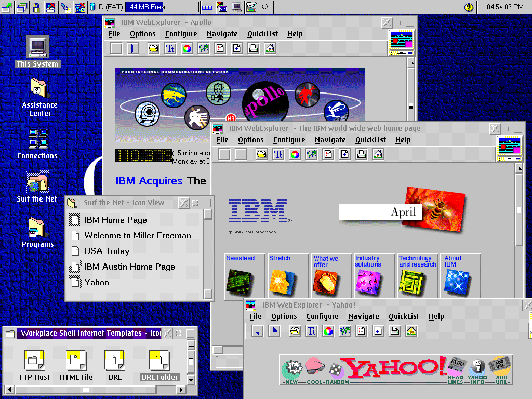Image resolution: width=532 pixels, height=399 pixels.
Task: Click Back arrow in Yahoo! window toolbar
Action: click(257, 331)
